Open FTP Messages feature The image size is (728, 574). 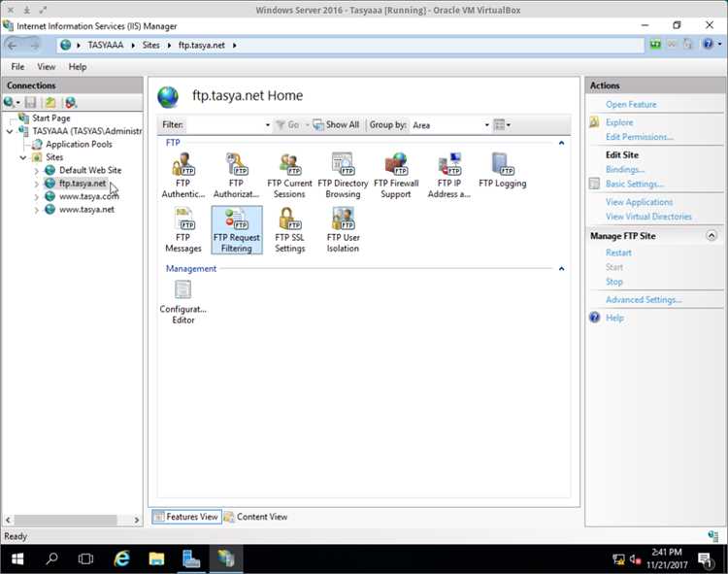[x=182, y=230]
